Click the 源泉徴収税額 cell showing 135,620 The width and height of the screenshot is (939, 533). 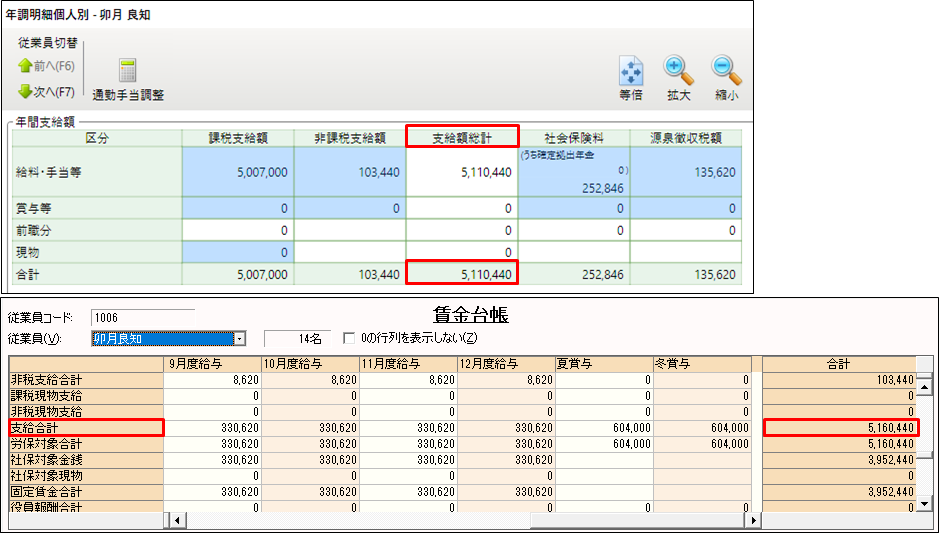(x=686, y=172)
